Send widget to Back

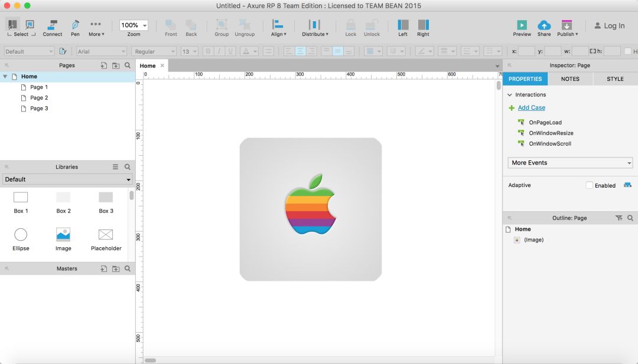pos(191,28)
